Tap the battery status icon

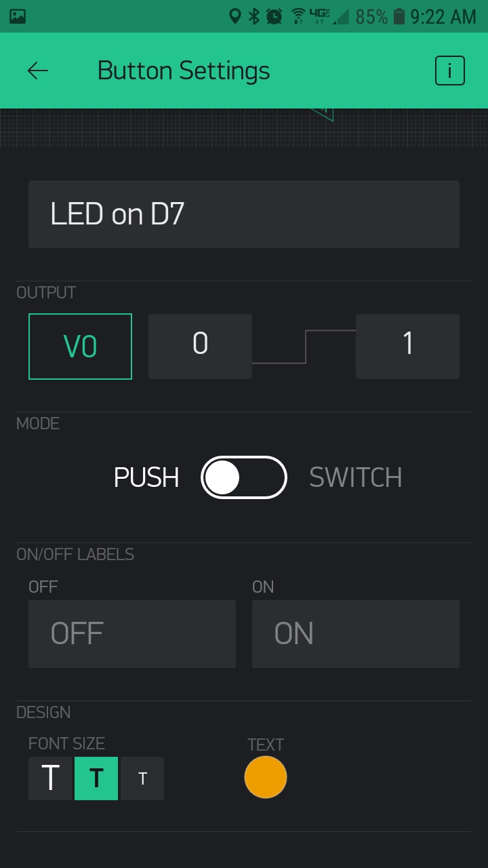399,16
